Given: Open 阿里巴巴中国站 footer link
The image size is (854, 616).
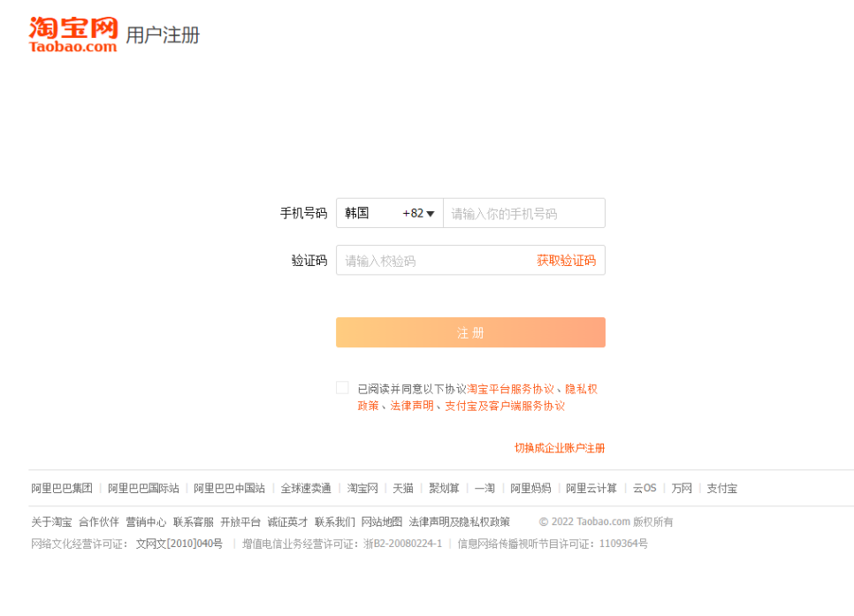Looking at the screenshot, I should tap(229, 488).
